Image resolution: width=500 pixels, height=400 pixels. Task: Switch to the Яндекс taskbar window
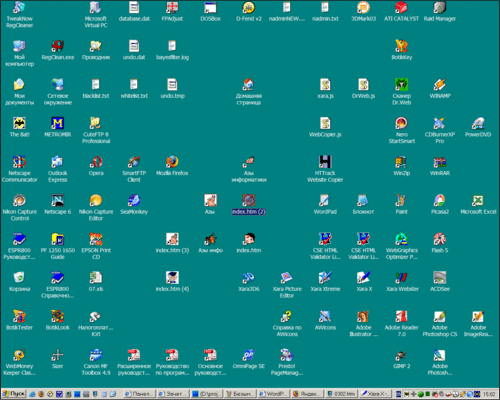[307, 394]
